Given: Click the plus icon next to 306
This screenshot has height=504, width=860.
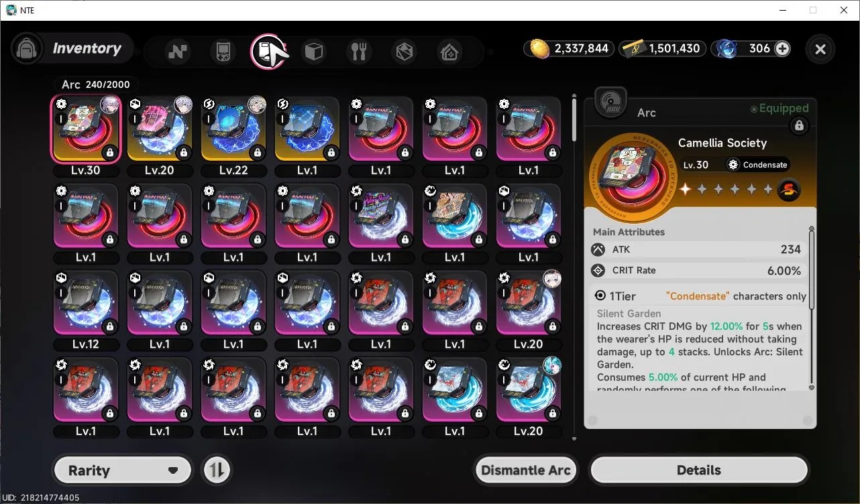Looking at the screenshot, I should (782, 48).
